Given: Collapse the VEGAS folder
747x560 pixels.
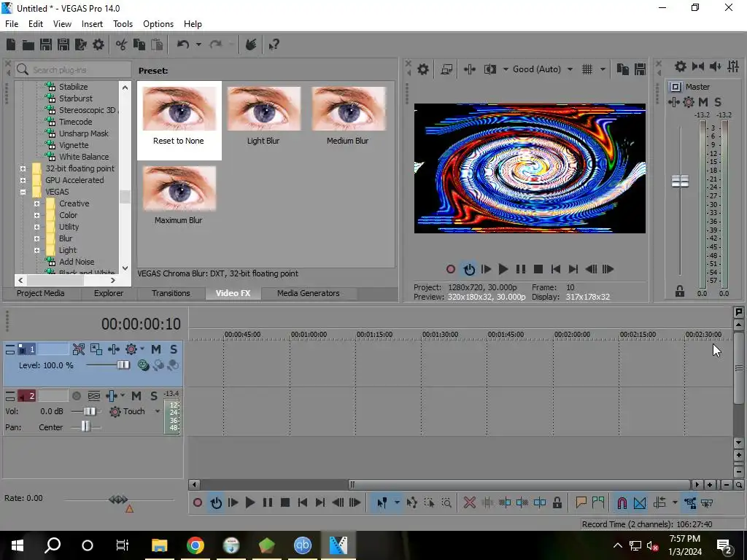Looking at the screenshot, I should [x=23, y=192].
